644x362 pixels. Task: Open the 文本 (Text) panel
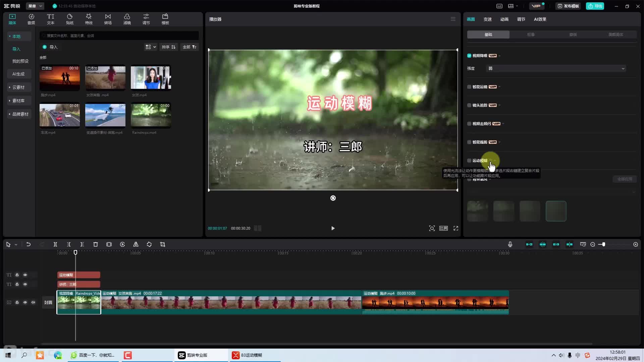click(51, 19)
